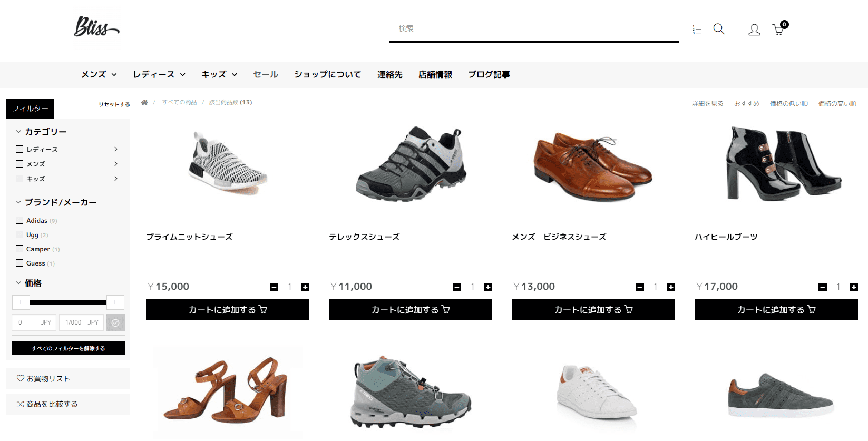Expand the メンズ category arrow in filter
Image resolution: width=868 pixels, height=441 pixels.
click(x=116, y=164)
